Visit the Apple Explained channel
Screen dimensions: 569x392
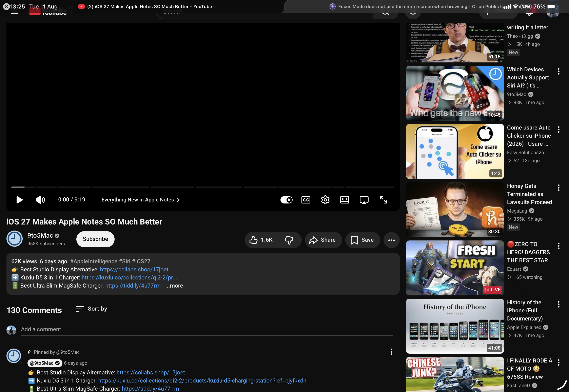pyautogui.click(x=524, y=327)
